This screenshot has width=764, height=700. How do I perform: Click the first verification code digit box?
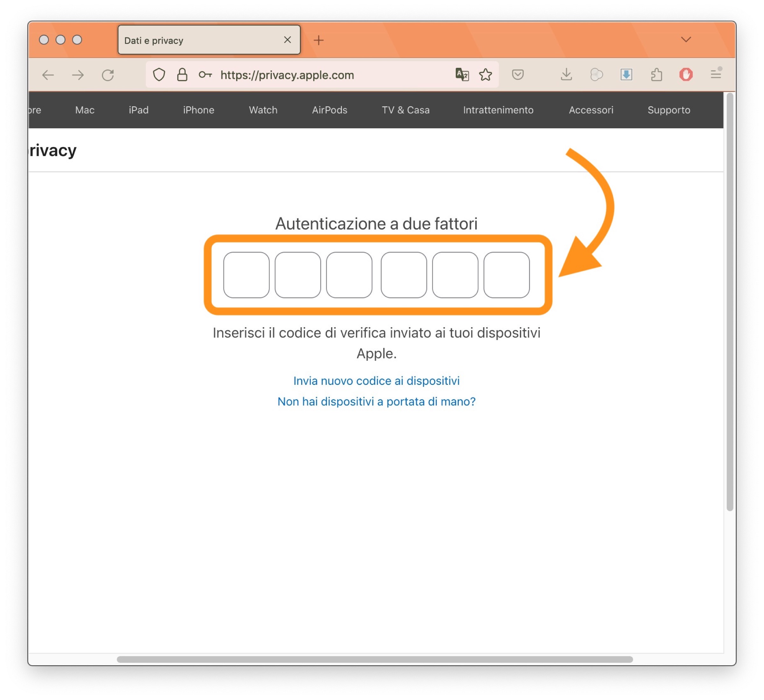pyautogui.click(x=246, y=275)
